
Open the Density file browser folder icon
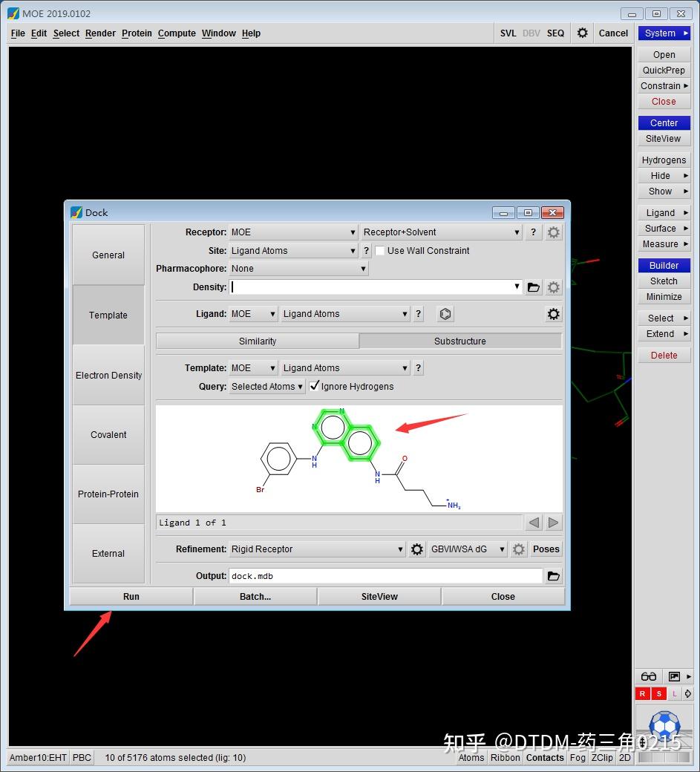click(534, 287)
